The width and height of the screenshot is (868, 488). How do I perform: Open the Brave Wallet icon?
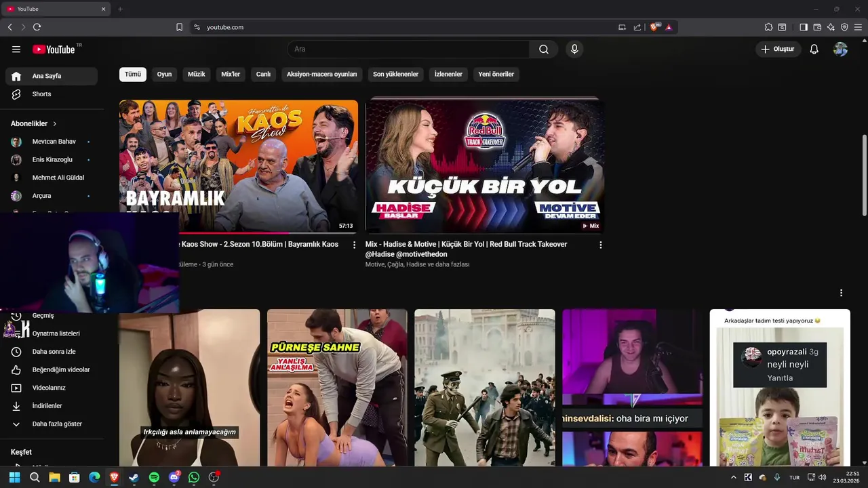817,27
